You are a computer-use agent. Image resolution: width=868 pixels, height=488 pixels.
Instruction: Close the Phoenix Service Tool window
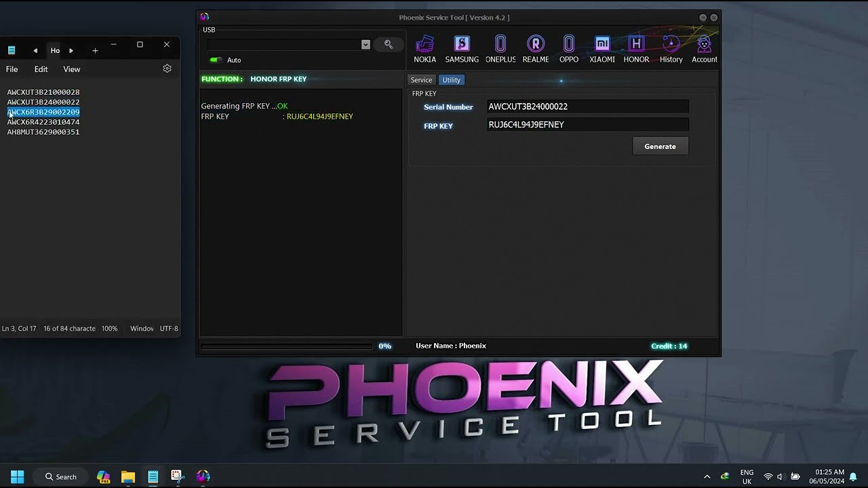point(713,18)
